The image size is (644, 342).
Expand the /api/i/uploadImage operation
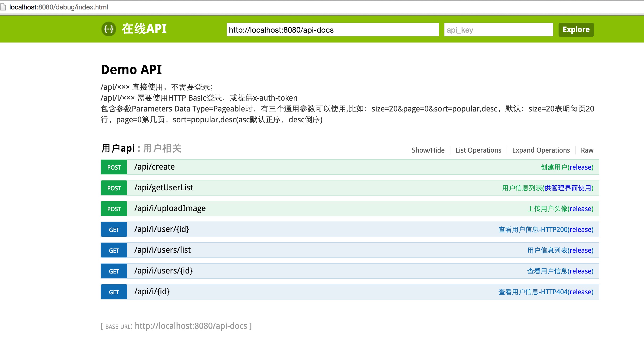click(x=170, y=208)
